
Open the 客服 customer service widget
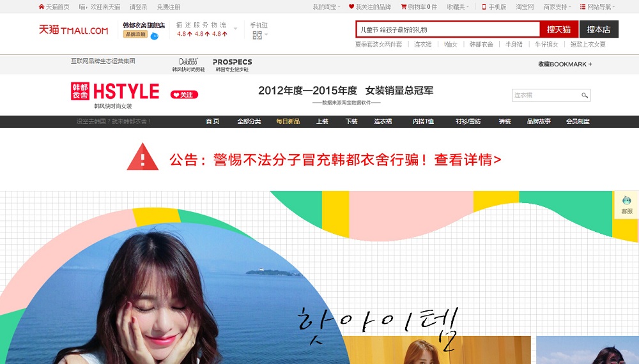coord(626,205)
